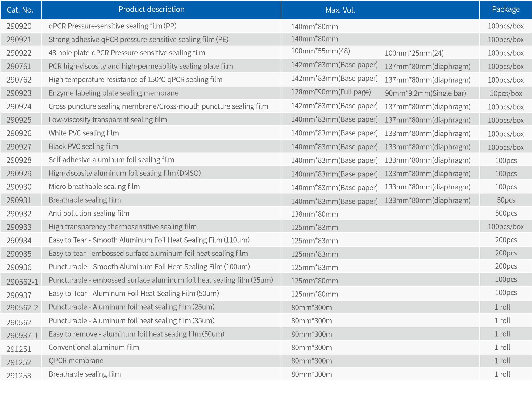Image resolution: width=532 pixels, height=408 pixels.
Task: Select catalog number 290927
Action: pos(19,147)
